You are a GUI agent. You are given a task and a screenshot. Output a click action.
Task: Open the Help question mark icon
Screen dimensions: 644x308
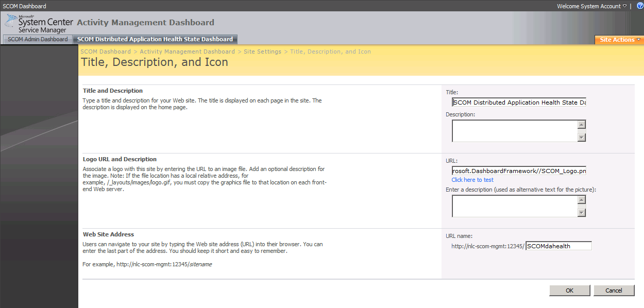coord(640,6)
